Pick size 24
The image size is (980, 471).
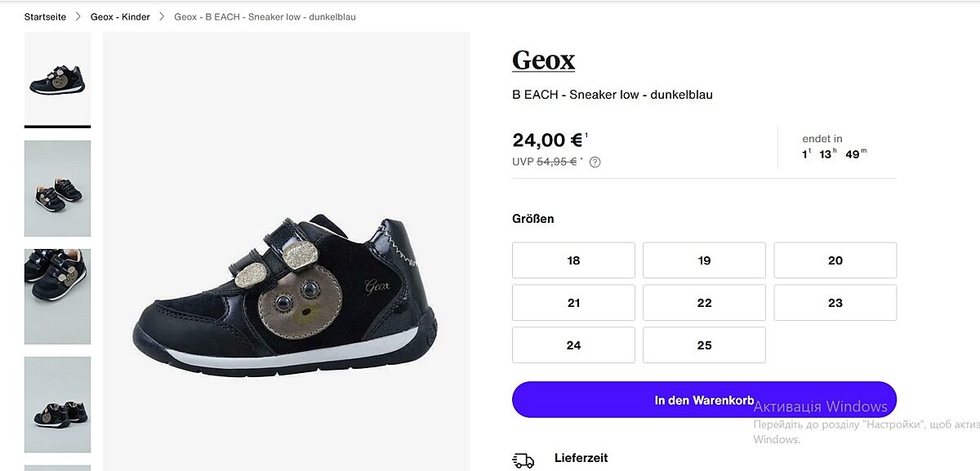pyautogui.click(x=573, y=345)
